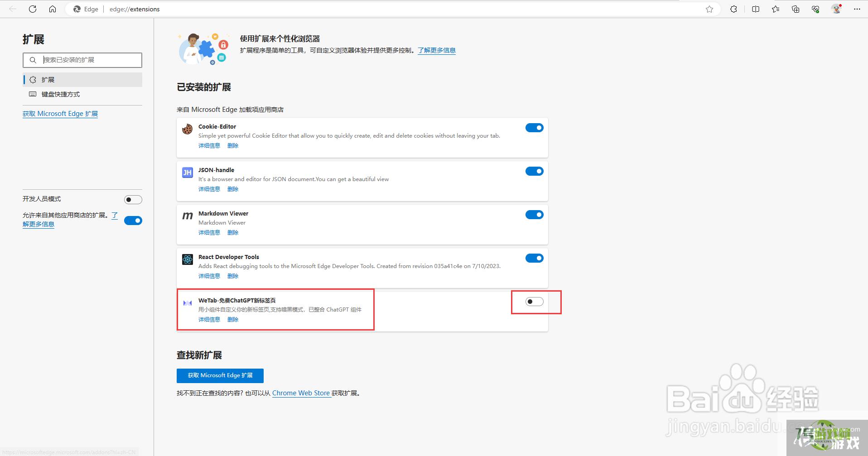The width and height of the screenshot is (868, 456).
Task: Remove WeTab via 删除
Action: click(233, 319)
